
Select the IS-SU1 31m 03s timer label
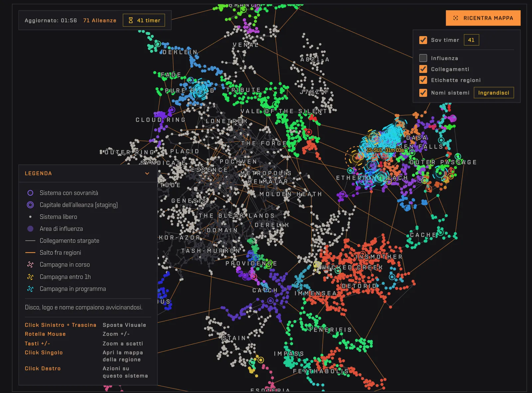(385, 150)
